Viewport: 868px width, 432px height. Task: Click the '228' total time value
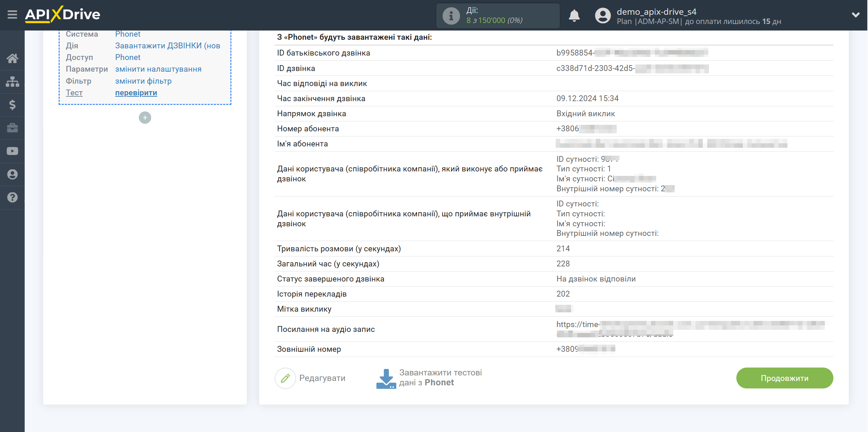563,264
